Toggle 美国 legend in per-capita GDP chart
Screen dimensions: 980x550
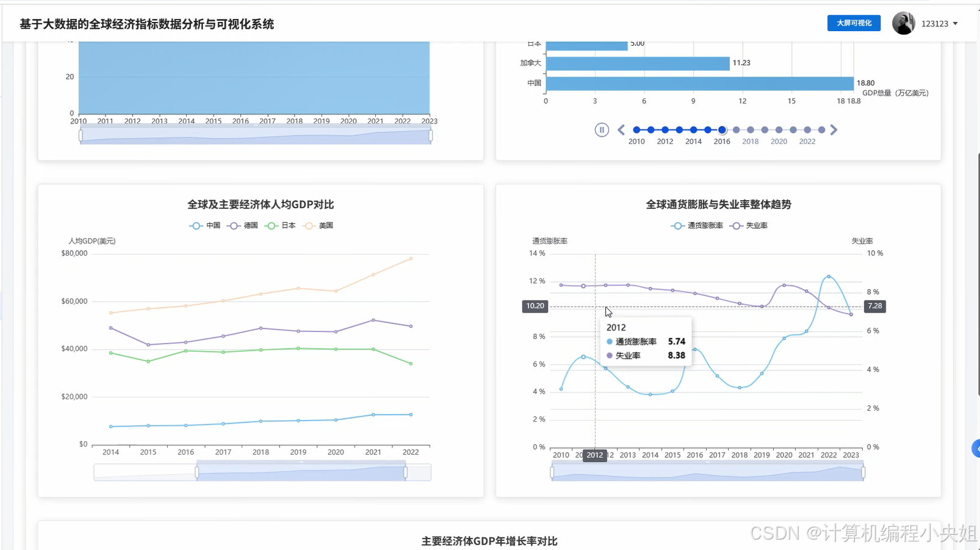pos(318,225)
